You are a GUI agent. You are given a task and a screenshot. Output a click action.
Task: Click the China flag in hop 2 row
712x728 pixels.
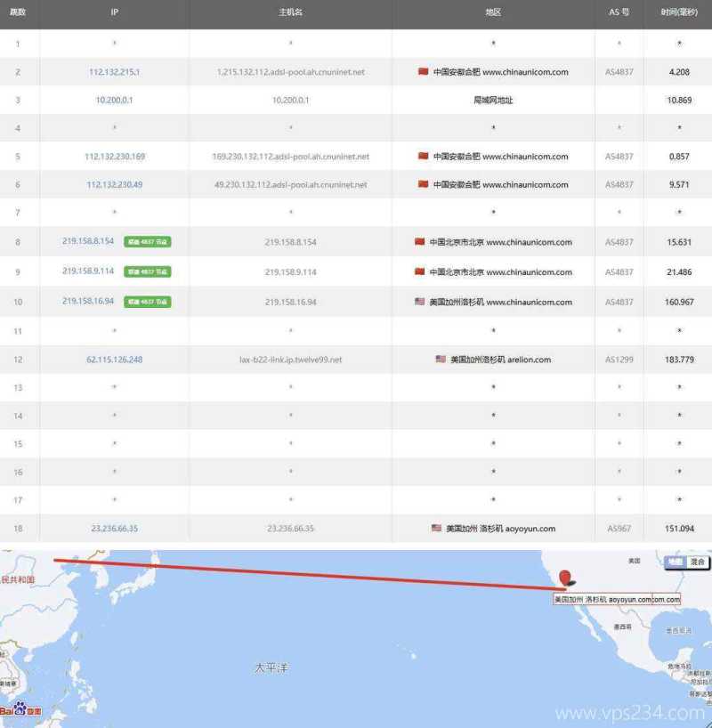(423, 72)
